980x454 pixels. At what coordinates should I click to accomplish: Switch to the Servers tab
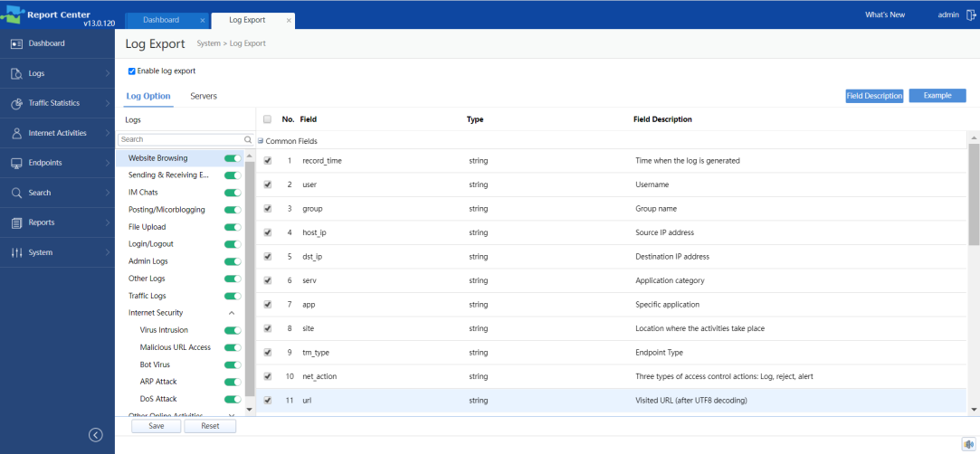pos(204,96)
